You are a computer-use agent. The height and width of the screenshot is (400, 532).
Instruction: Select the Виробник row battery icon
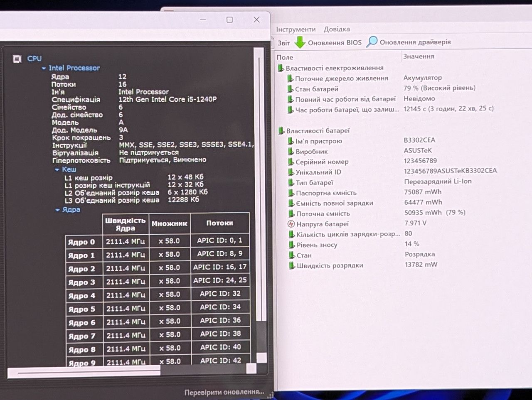coord(291,152)
